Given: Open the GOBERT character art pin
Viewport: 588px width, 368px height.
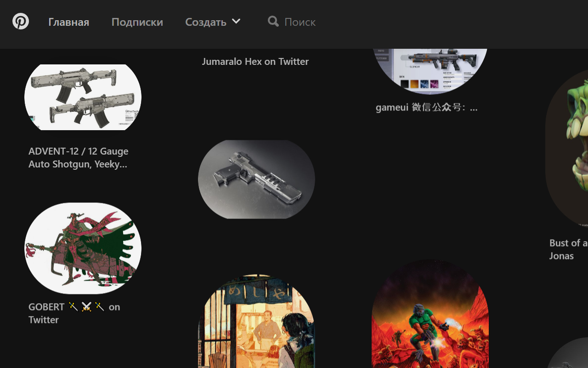Looking at the screenshot, I should tap(83, 248).
